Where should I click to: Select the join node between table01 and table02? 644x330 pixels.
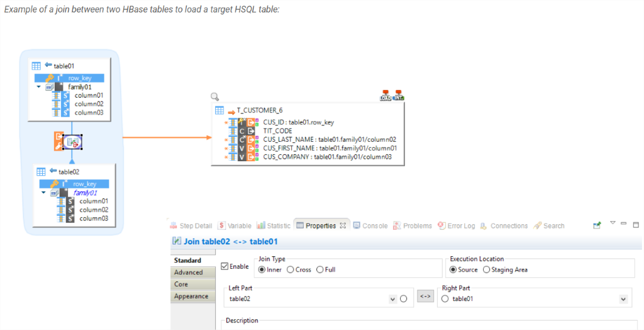click(x=72, y=142)
